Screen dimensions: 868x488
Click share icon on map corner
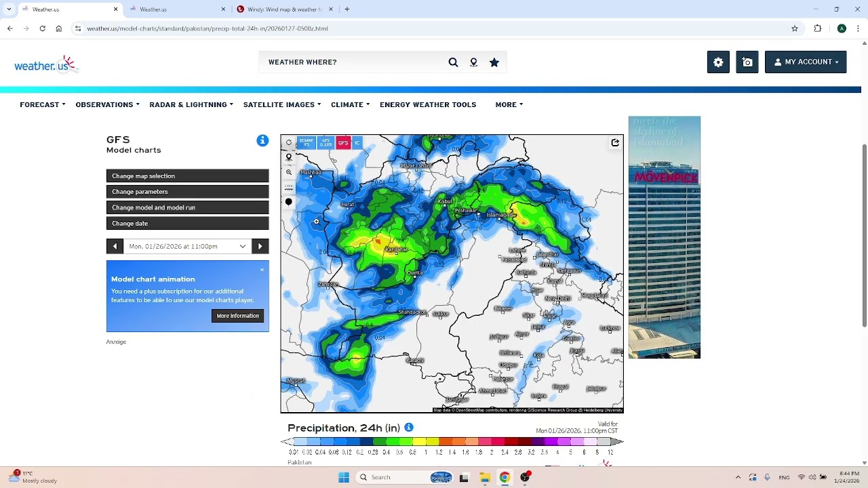(615, 143)
